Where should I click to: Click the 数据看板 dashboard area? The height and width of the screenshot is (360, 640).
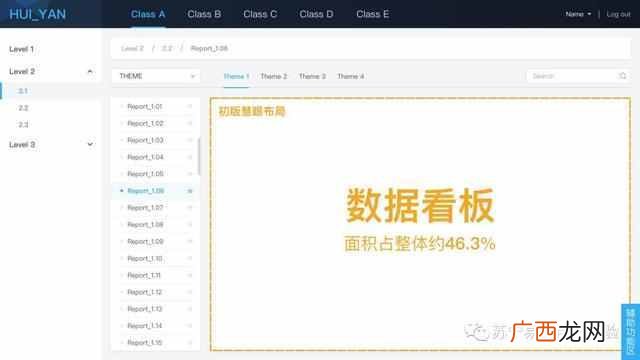click(420, 224)
